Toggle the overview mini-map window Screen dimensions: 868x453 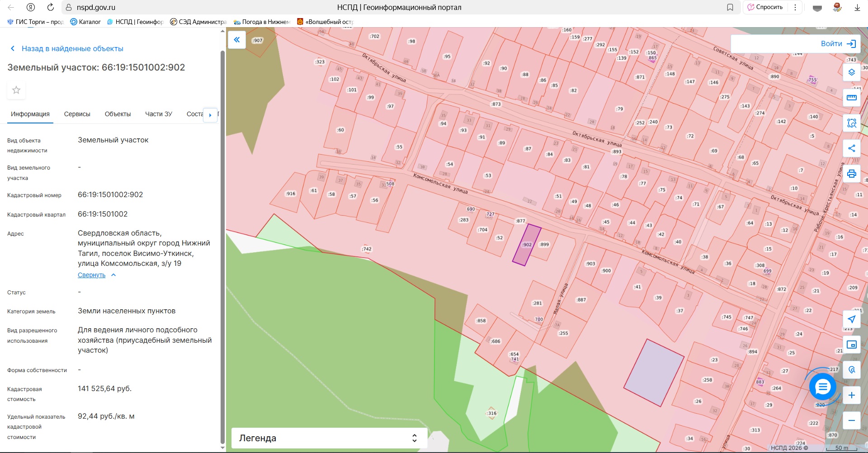coord(851,344)
